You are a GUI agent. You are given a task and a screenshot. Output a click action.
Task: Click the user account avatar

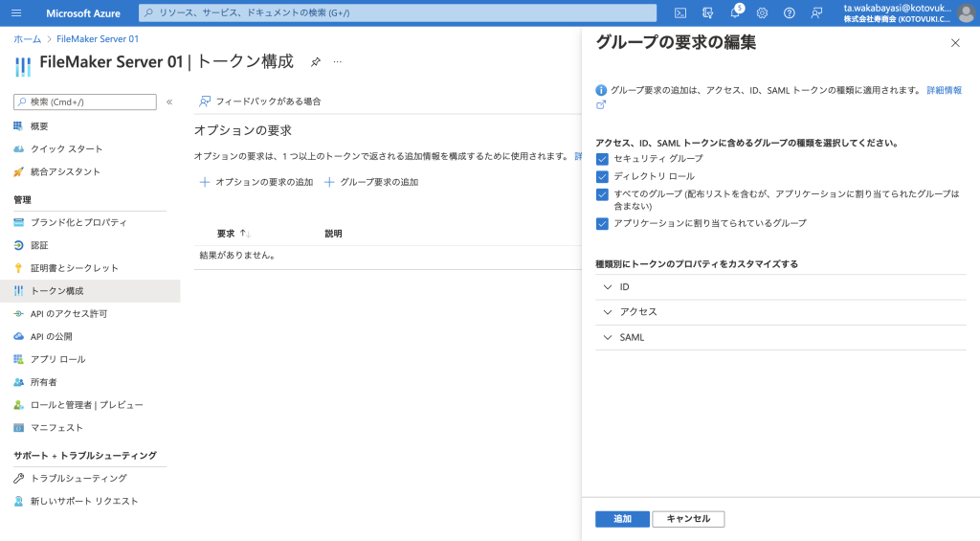(966, 13)
